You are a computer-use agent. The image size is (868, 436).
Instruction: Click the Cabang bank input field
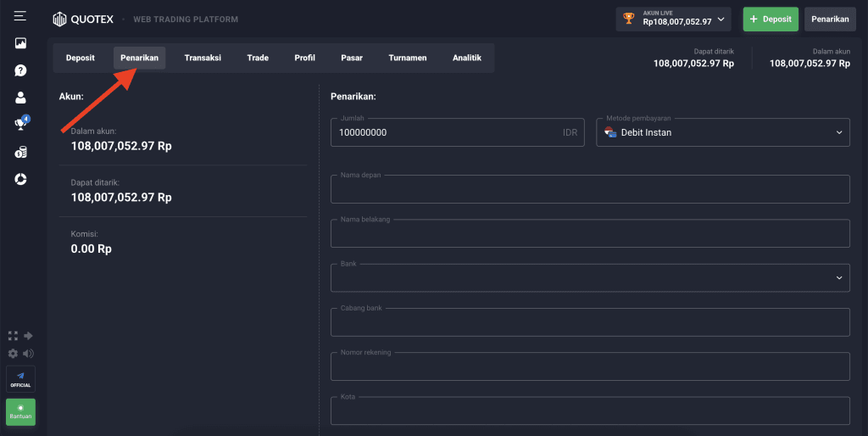tap(590, 321)
